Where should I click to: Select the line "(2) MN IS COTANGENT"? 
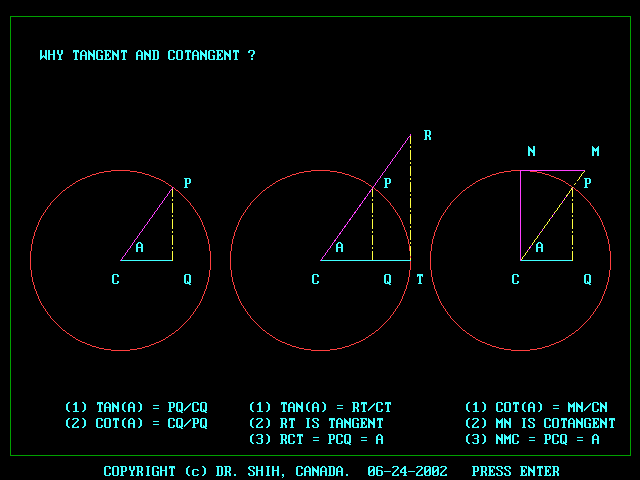540,423
